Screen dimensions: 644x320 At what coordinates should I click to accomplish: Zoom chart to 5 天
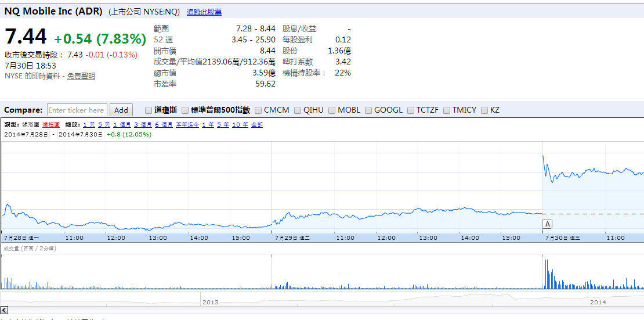tap(104, 125)
